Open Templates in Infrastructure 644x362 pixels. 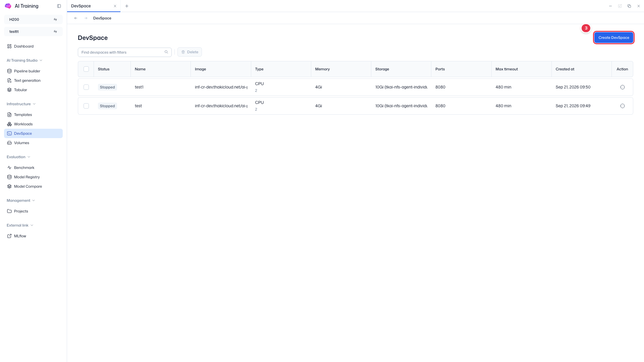[x=33, y=115]
